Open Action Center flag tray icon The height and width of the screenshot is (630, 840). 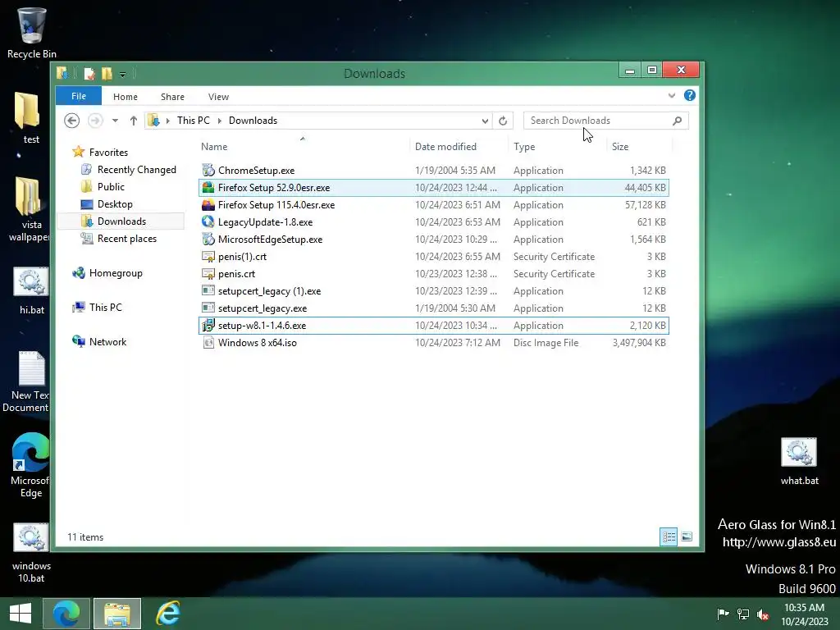coord(723,614)
